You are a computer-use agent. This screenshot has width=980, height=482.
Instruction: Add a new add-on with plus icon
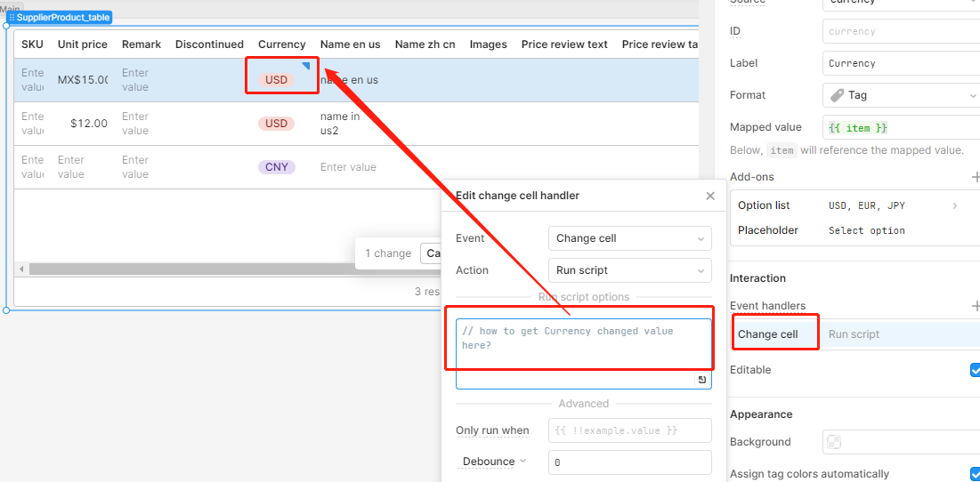975,177
